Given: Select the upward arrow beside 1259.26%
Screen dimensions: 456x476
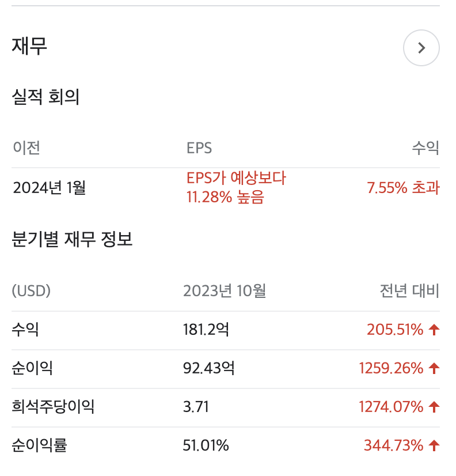Looking at the screenshot, I should click(434, 368).
